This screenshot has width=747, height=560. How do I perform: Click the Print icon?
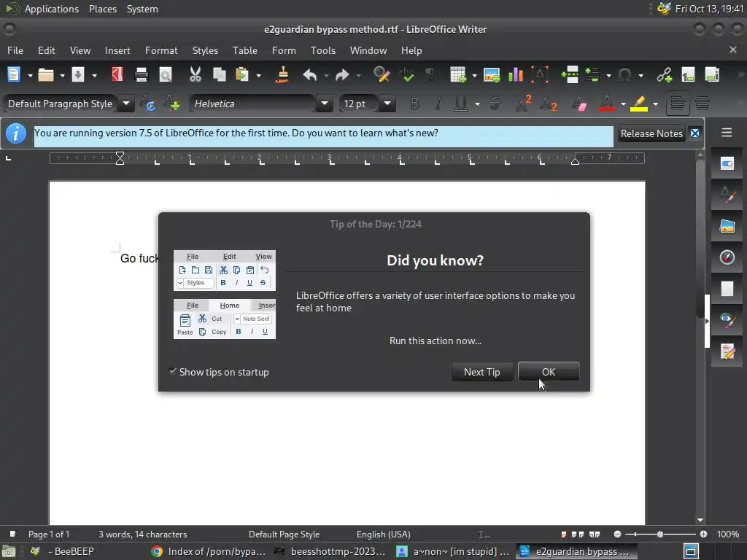point(142,75)
